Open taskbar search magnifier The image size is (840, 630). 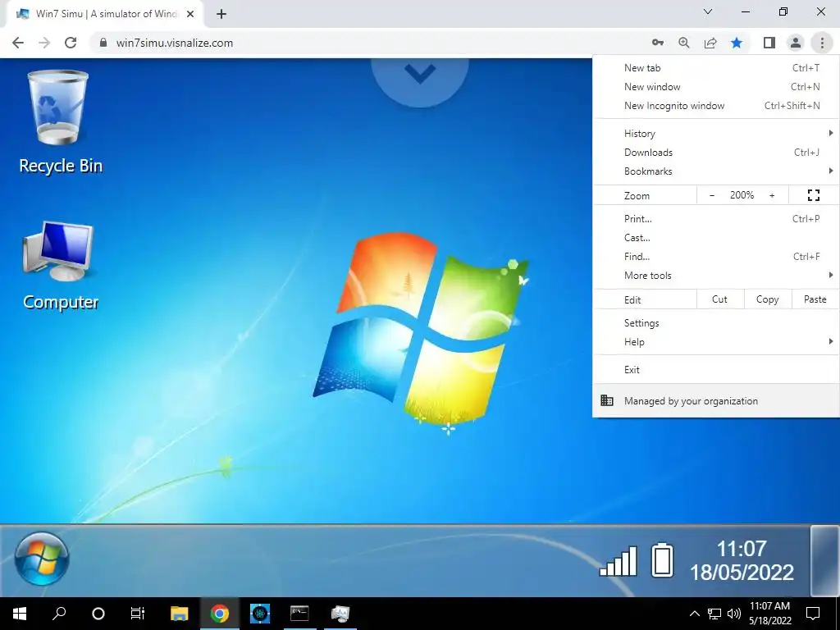(59, 614)
